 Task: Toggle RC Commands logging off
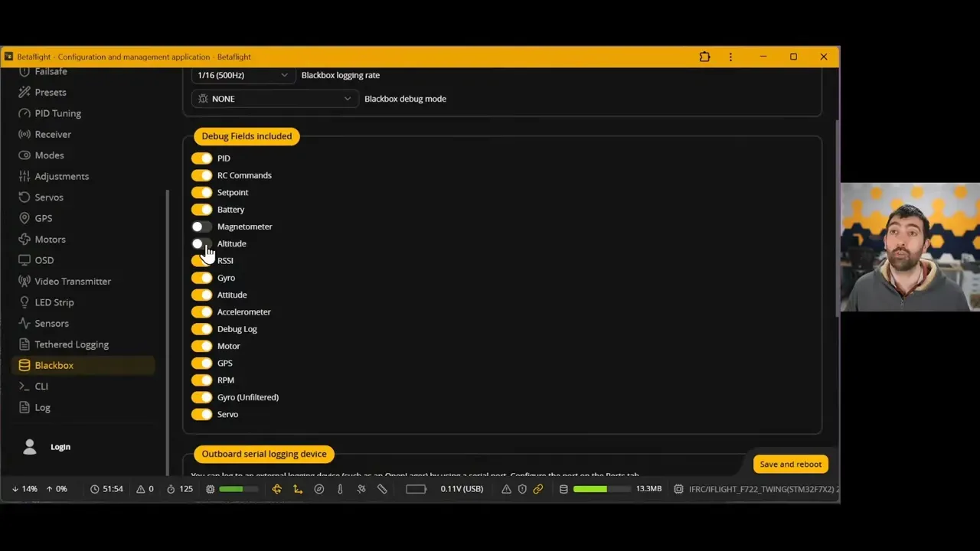point(202,175)
